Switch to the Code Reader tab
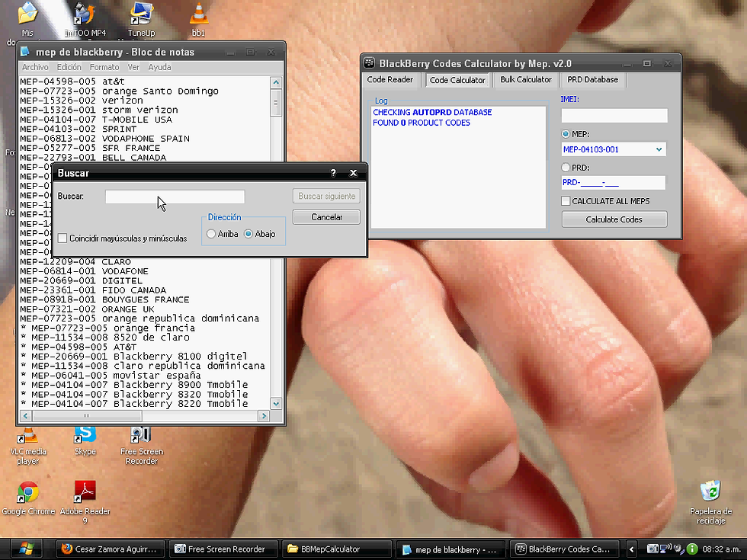This screenshot has height=560, width=747. point(390,79)
